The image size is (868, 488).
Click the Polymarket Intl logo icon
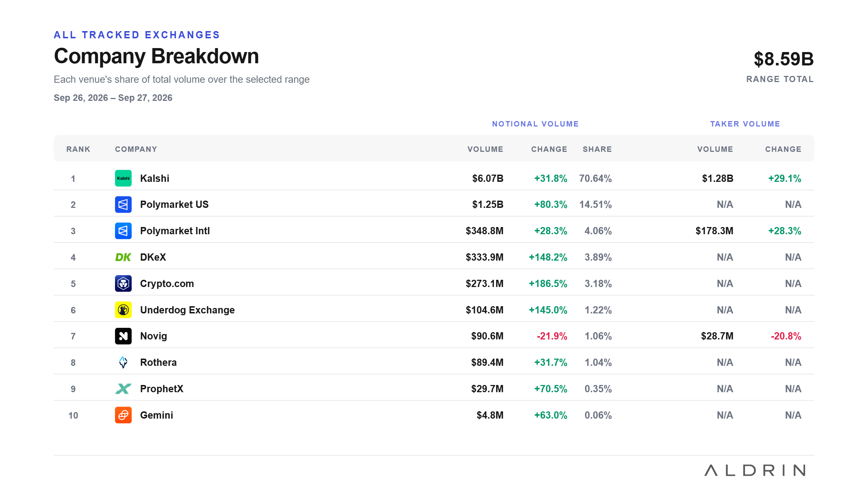point(123,231)
